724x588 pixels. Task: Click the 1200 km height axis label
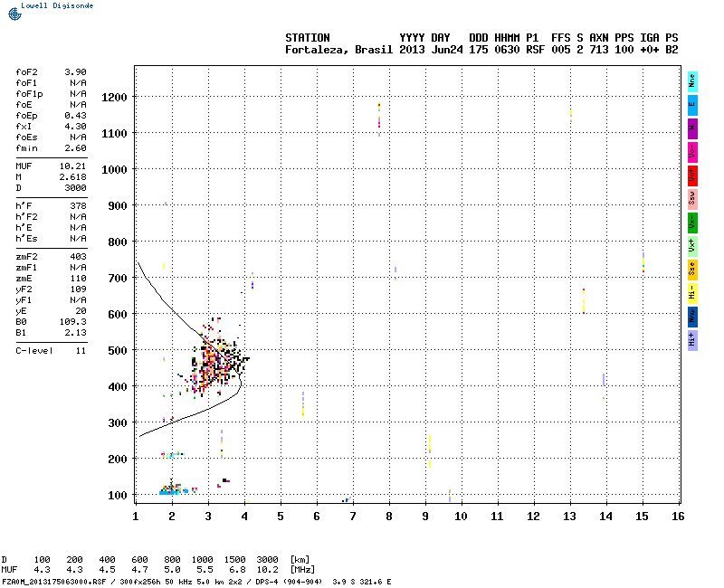pyautogui.click(x=114, y=98)
